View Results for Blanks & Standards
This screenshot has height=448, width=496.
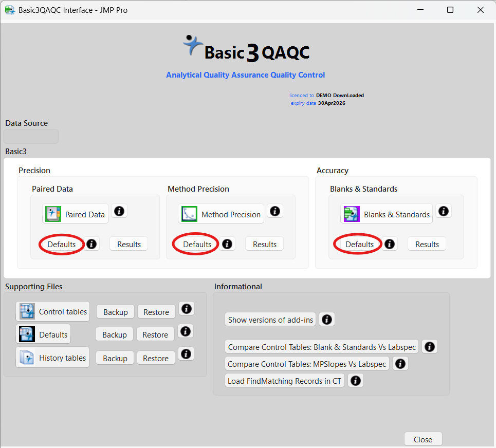(427, 244)
